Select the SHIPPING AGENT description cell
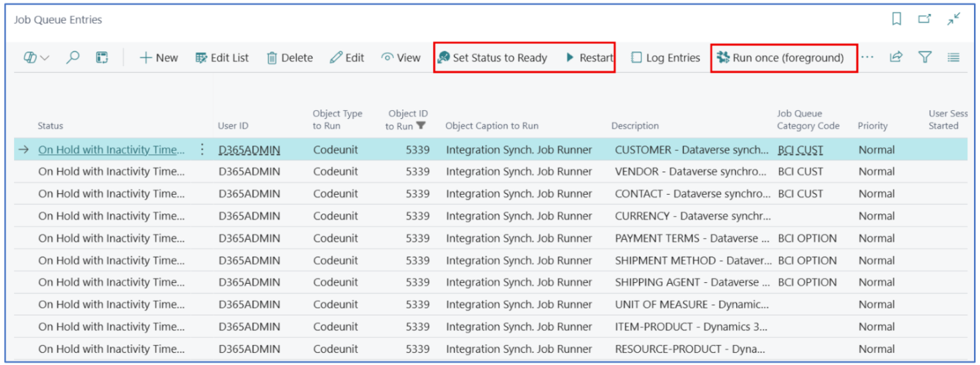This screenshot has width=980, height=365. coord(693,282)
